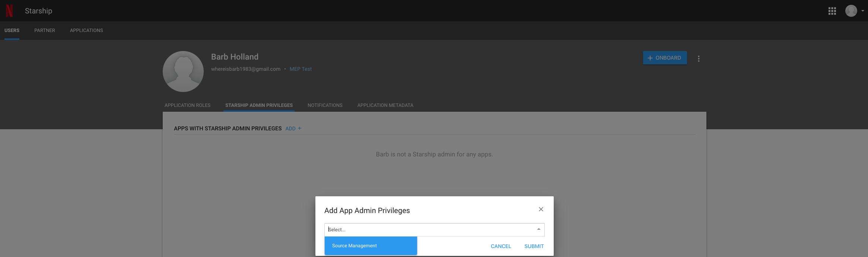Choose Source Management from the dropdown list
Viewport: 868px width, 257px height.
pos(371,246)
